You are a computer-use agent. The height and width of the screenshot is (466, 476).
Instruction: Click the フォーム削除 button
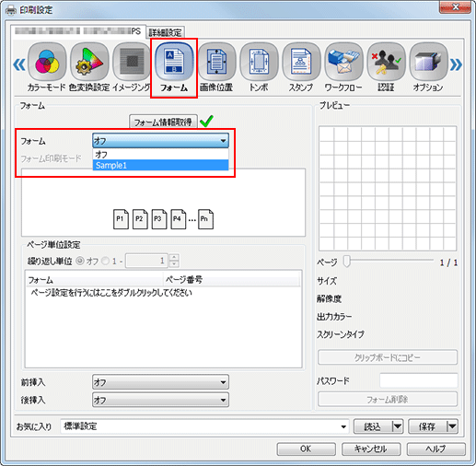tap(388, 399)
